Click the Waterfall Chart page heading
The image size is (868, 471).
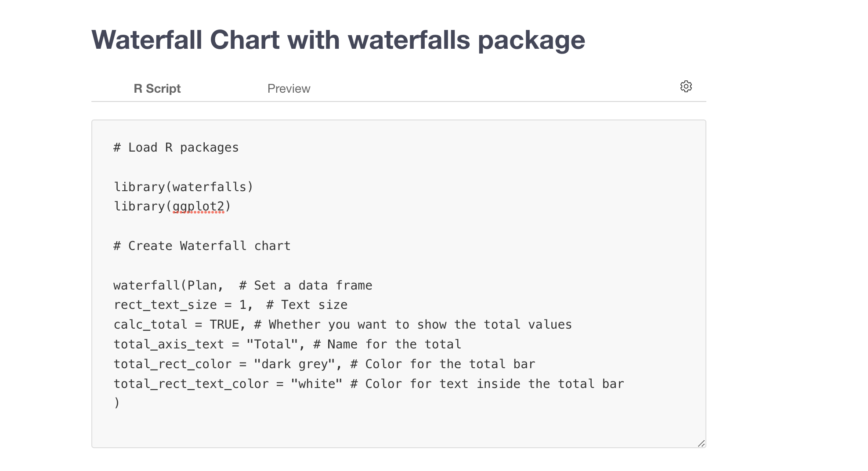[x=338, y=40]
